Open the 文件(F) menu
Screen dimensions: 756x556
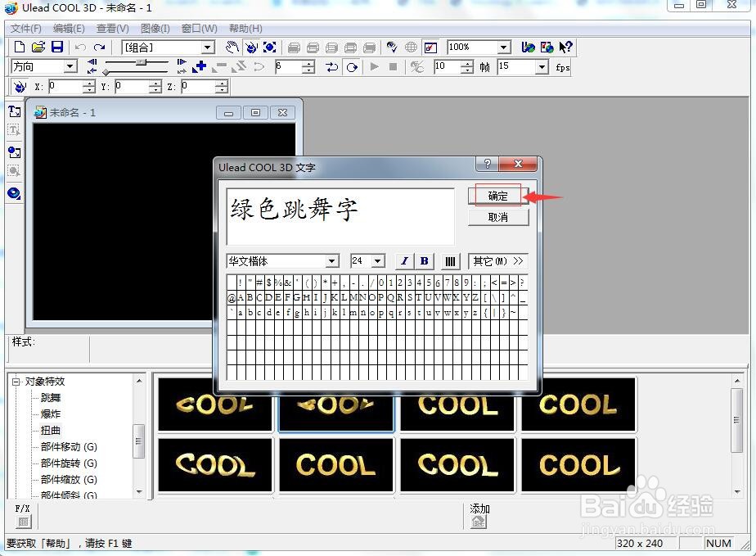point(26,29)
